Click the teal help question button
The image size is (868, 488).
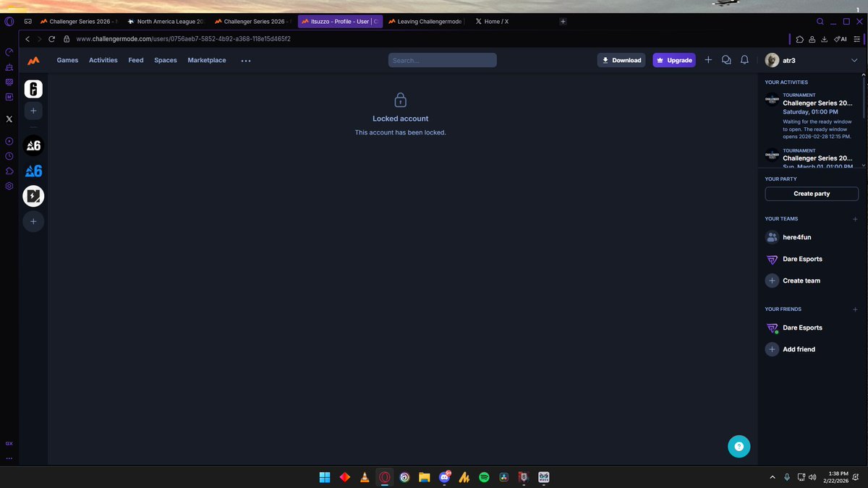(x=739, y=447)
